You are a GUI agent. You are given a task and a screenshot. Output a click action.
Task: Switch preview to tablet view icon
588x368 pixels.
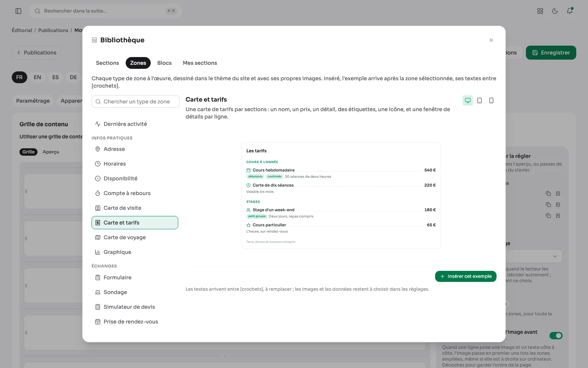tap(480, 100)
